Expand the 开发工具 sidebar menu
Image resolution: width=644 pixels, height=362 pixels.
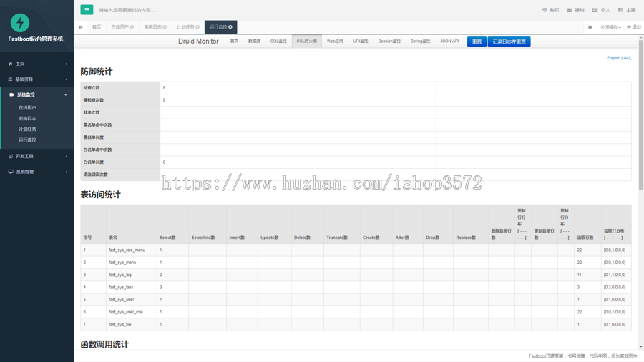coord(37,157)
